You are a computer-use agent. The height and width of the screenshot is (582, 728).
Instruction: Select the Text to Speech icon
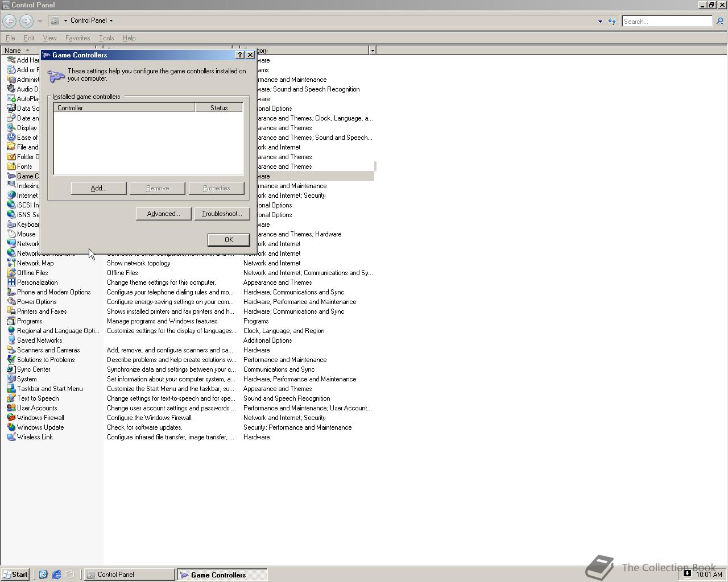(11, 398)
